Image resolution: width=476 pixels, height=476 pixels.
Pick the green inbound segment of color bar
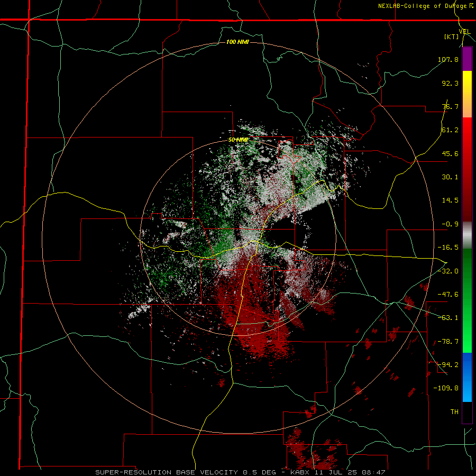click(x=467, y=300)
